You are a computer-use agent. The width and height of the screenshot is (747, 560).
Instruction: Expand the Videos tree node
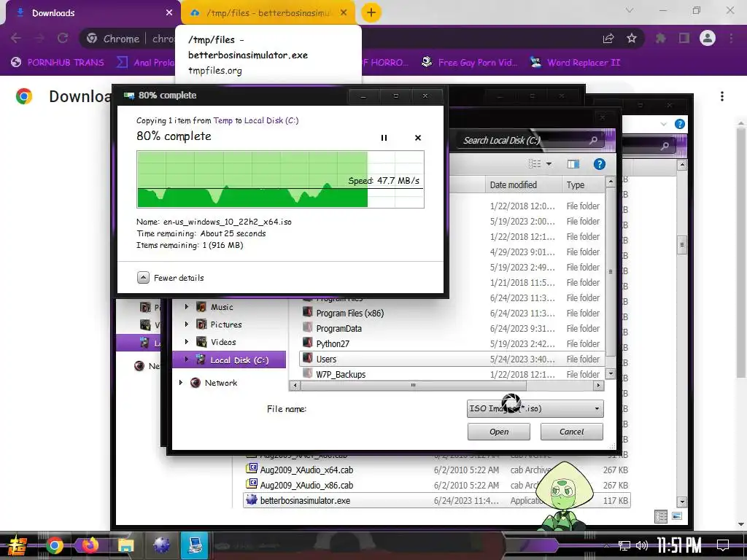tap(187, 342)
